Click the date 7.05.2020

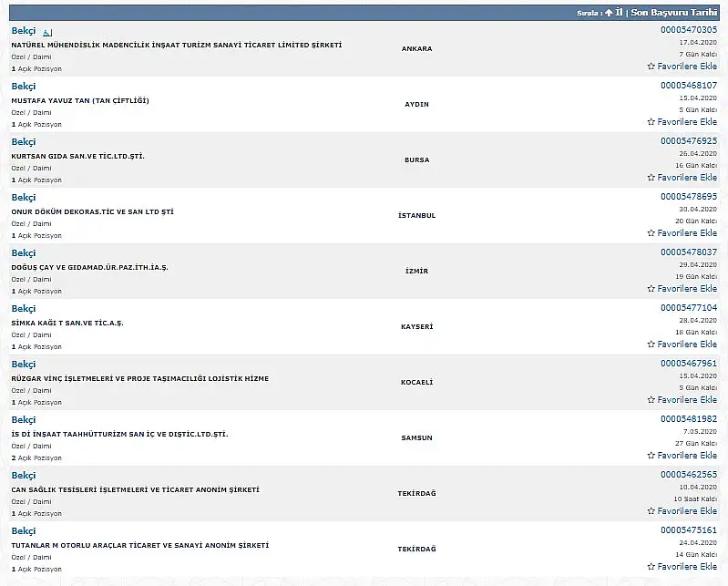tap(700, 431)
